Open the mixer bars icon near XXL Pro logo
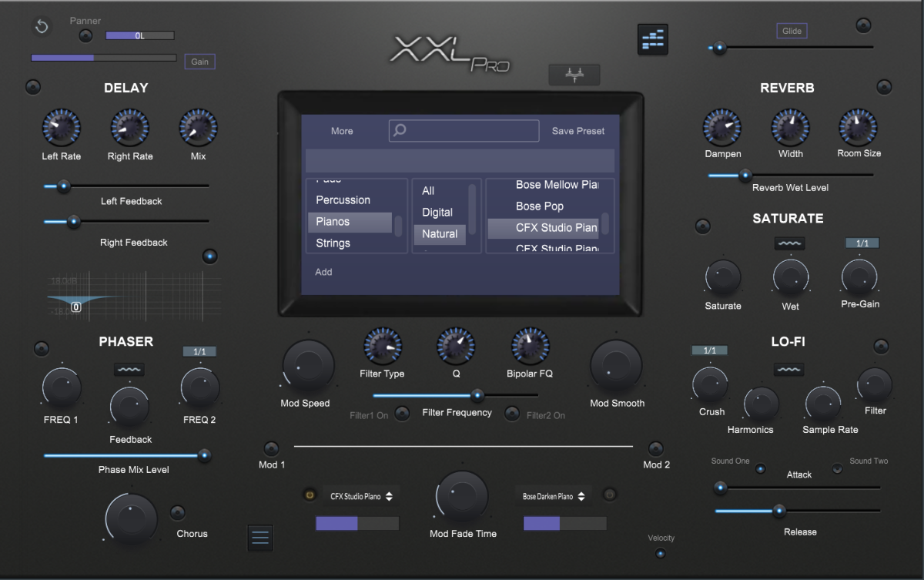The height and width of the screenshot is (580, 924). tap(653, 39)
